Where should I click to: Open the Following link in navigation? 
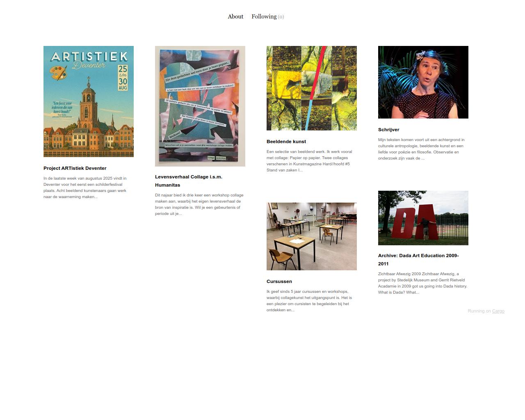(267, 16)
